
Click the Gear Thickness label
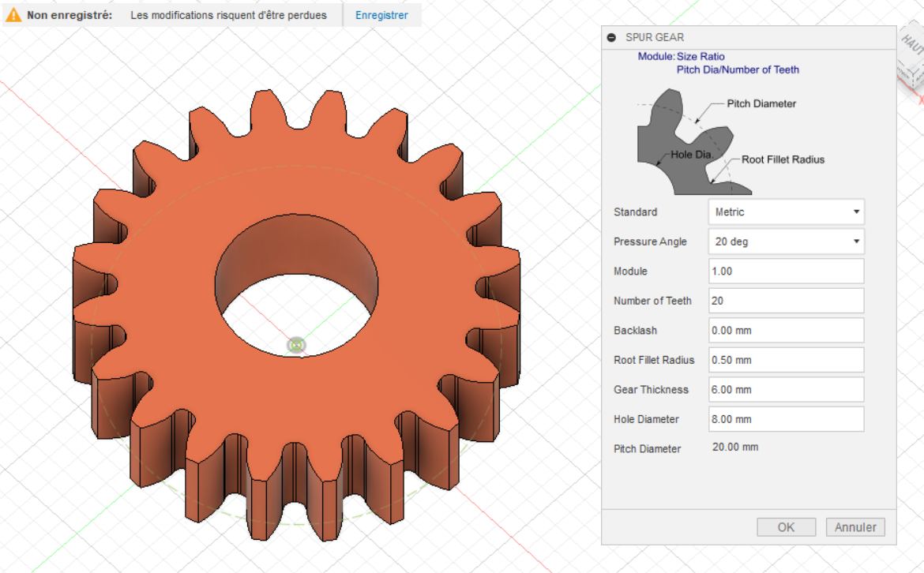click(651, 390)
